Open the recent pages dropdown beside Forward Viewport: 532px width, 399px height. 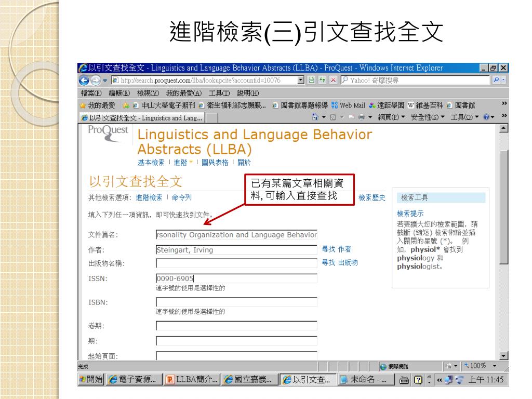click(105, 81)
